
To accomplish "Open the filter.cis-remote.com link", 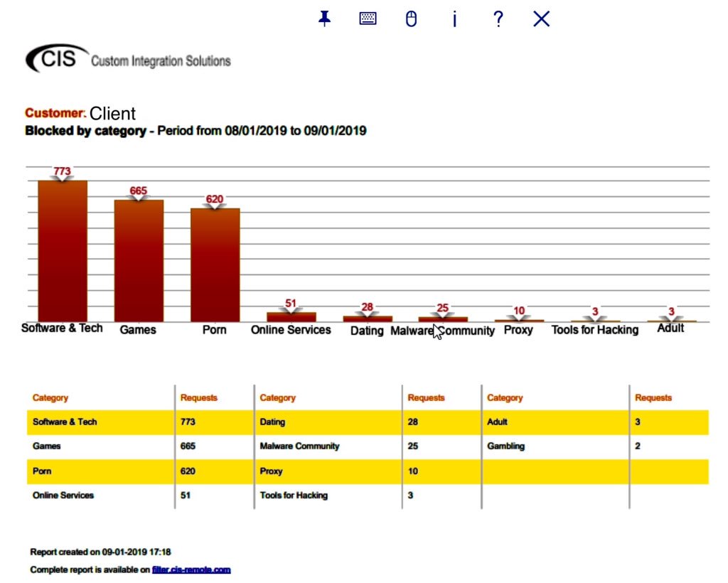I will tap(191, 569).
